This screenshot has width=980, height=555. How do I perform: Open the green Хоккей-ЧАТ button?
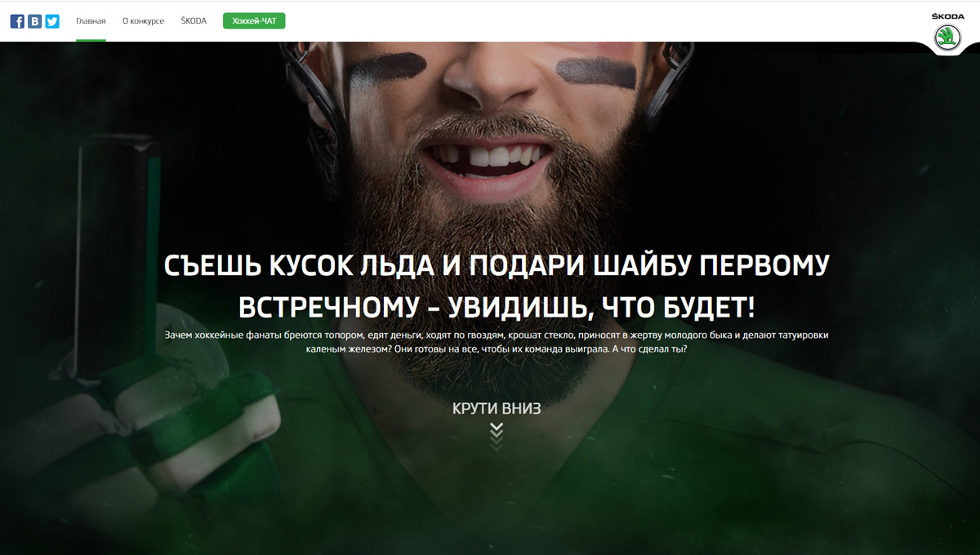pyautogui.click(x=254, y=21)
